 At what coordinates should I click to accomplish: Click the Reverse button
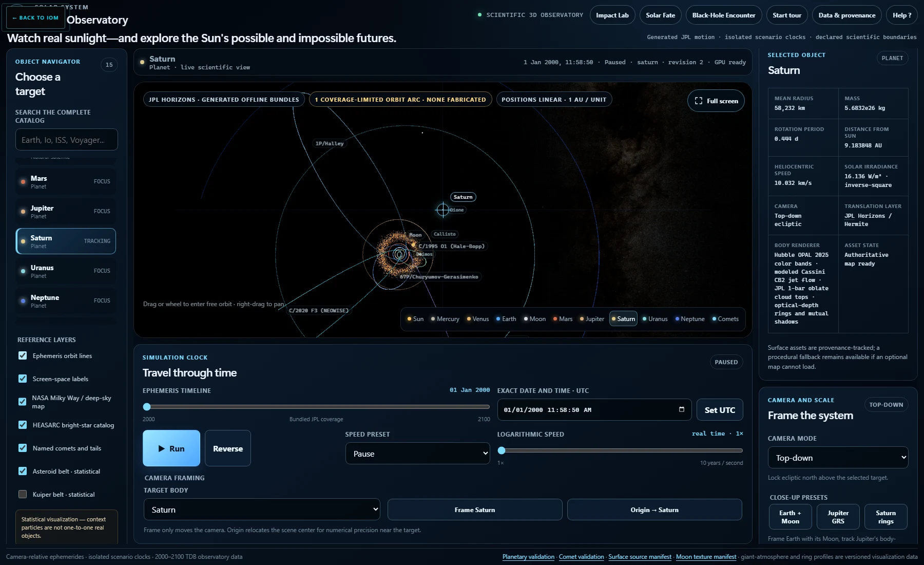tap(228, 448)
